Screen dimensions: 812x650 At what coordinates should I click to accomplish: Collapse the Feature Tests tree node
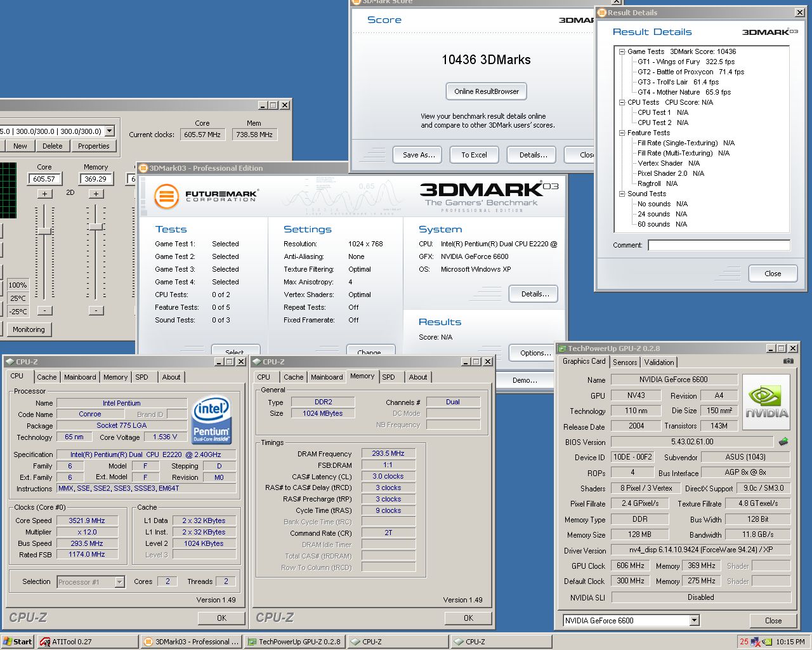tap(622, 133)
